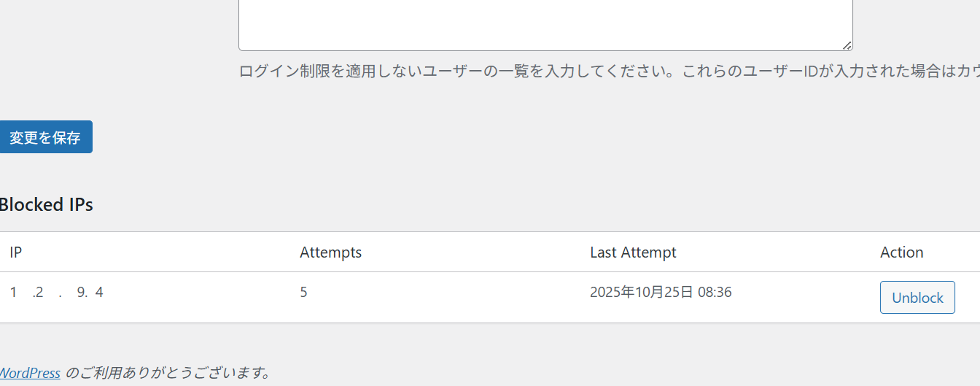Unblock the listed blocked IP address

917,298
